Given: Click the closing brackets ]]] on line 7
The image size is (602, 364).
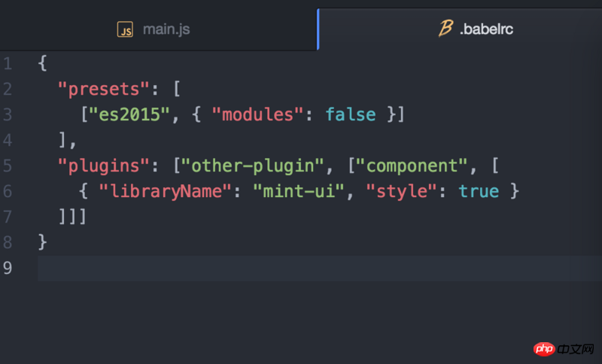Looking at the screenshot, I should (x=72, y=217).
